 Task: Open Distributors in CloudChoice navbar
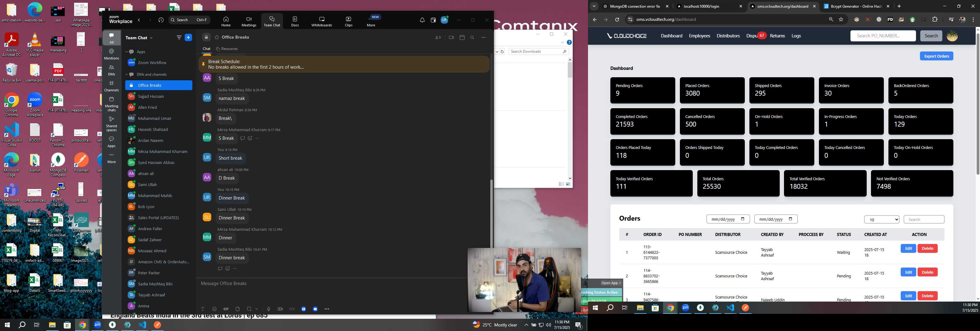pos(728,36)
